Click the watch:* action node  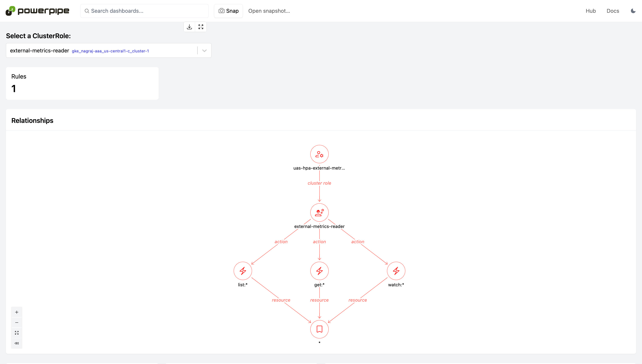coord(396,271)
